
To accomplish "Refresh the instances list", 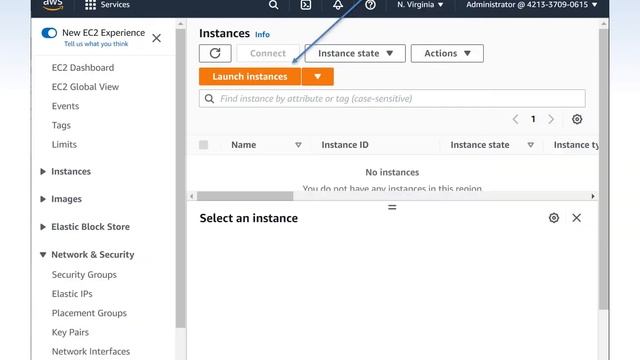I will [x=215, y=53].
